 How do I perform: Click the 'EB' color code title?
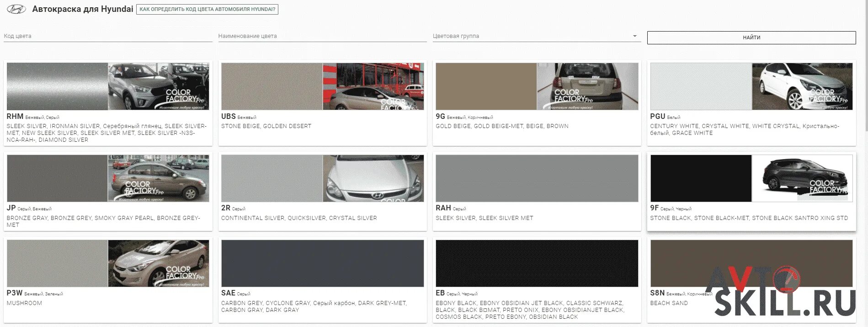coord(440,293)
